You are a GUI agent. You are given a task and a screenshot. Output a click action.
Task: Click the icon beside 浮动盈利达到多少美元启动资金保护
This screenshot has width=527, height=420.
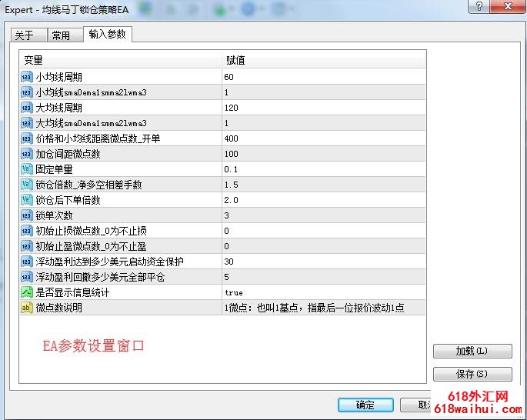[27, 262]
